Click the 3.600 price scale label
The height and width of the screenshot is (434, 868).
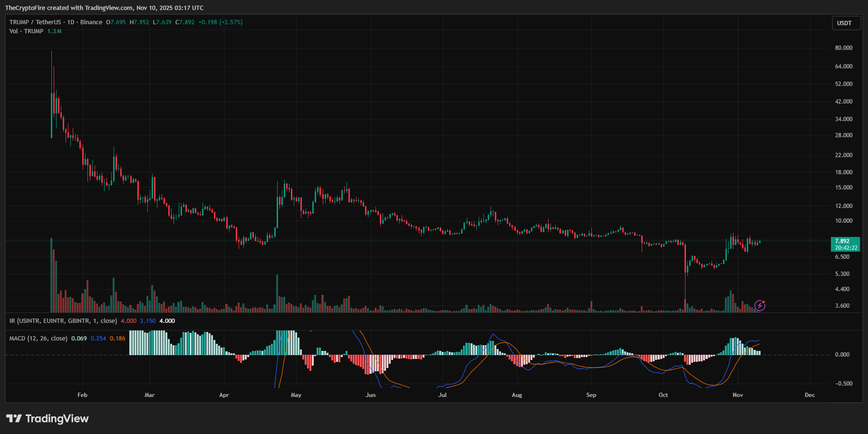tap(842, 306)
